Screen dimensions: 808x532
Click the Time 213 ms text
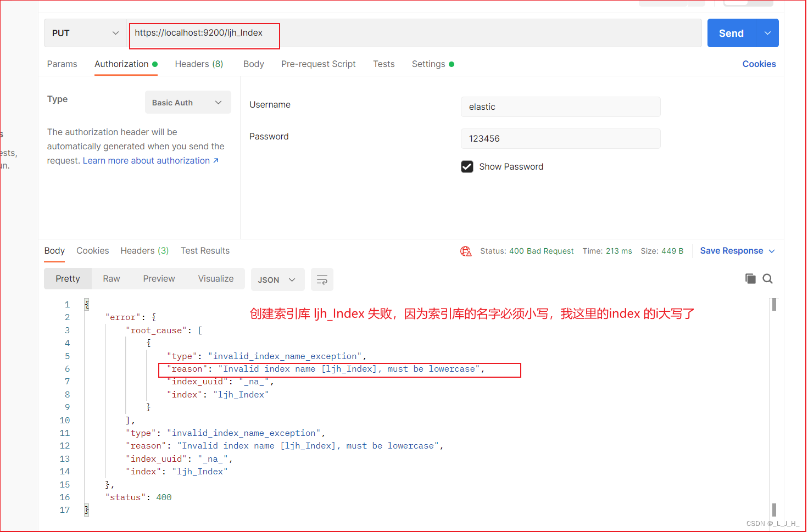pos(607,251)
